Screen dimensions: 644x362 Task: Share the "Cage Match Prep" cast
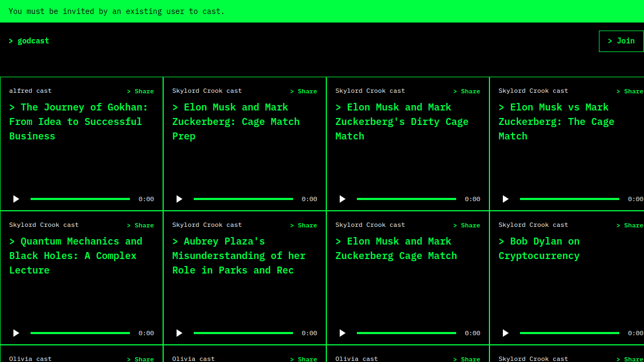point(304,91)
